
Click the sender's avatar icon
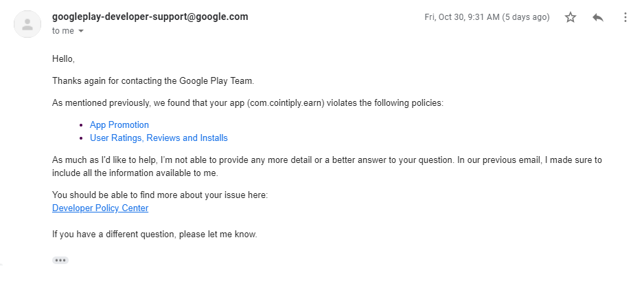point(27,24)
